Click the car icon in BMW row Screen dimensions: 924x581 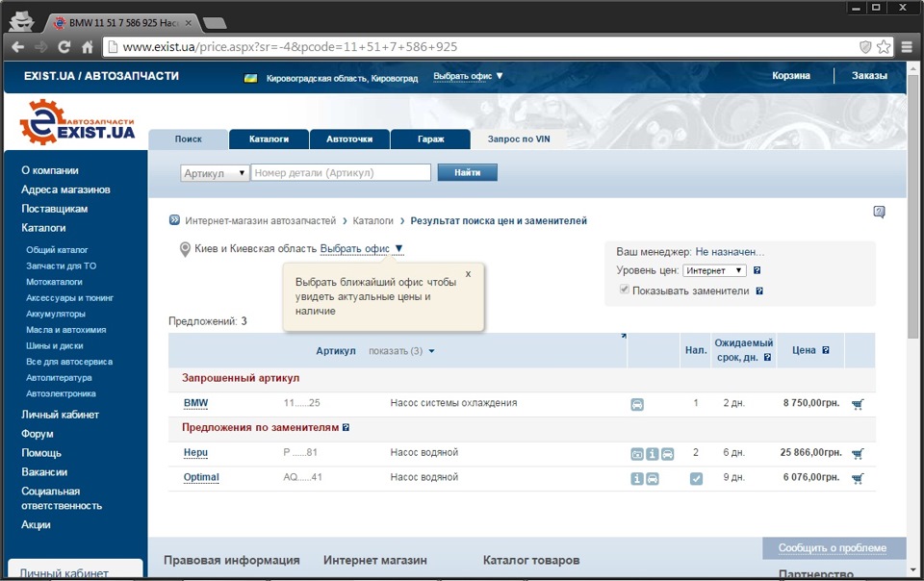(637, 404)
